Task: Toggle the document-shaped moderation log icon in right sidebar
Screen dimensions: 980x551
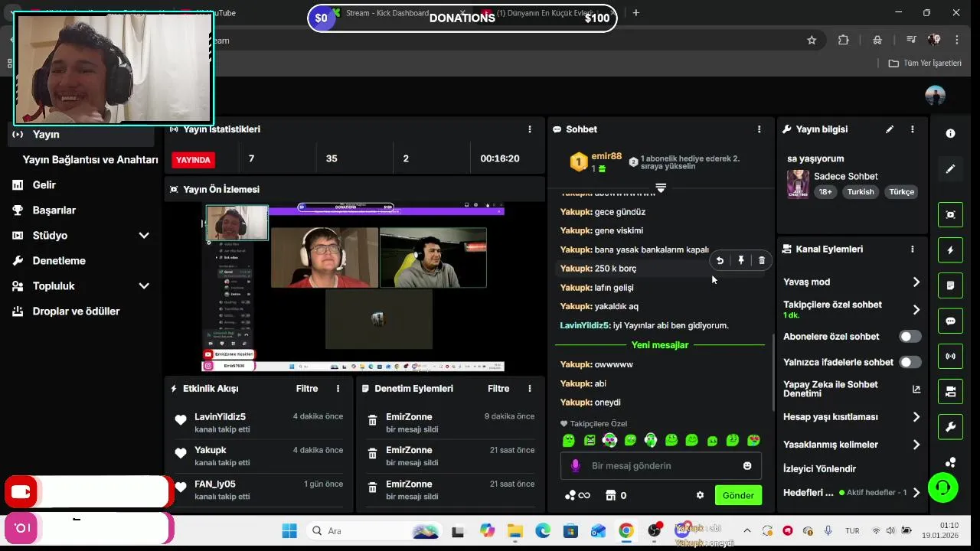Action: point(950,285)
